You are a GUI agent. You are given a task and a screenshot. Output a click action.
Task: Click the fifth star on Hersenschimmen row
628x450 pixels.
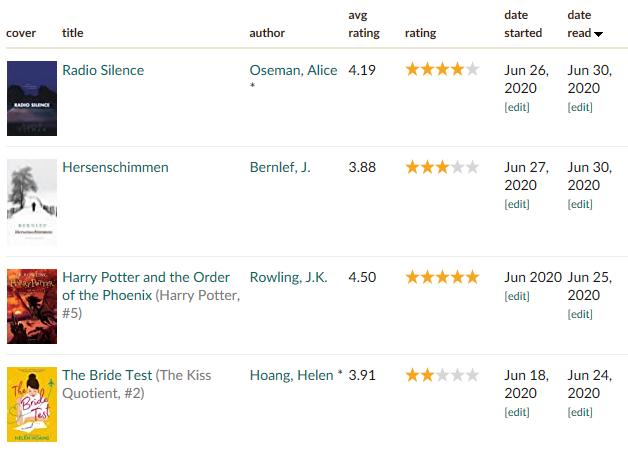tap(473, 167)
